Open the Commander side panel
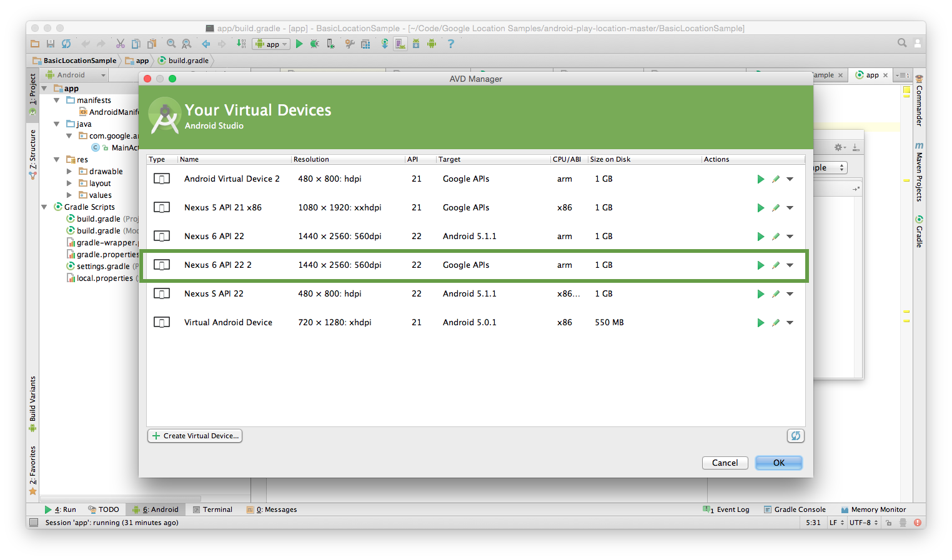 click(919, 101)
